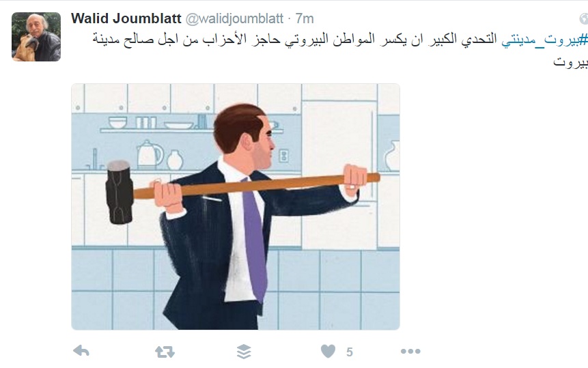The width and height of the screenshot is (588, 368).
Task: Click the @walidjoumblatt handle
Action: tap(234, 18)
